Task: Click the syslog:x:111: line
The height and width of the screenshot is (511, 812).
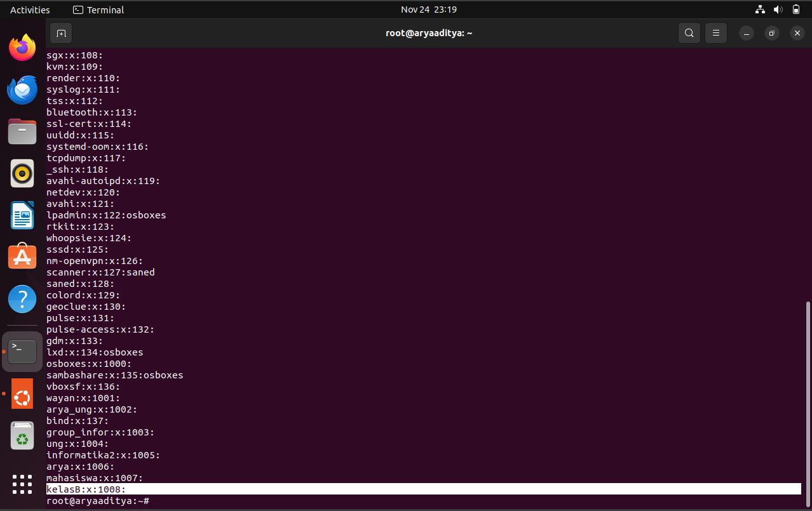Action: pyautogui.click(x=83, y=90)
